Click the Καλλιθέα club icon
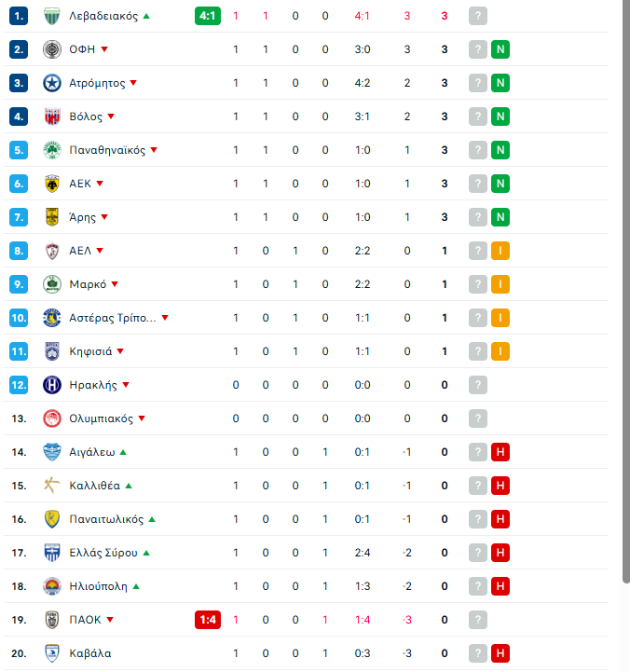This screenshot has width=630, height=672. pos(52,486)
